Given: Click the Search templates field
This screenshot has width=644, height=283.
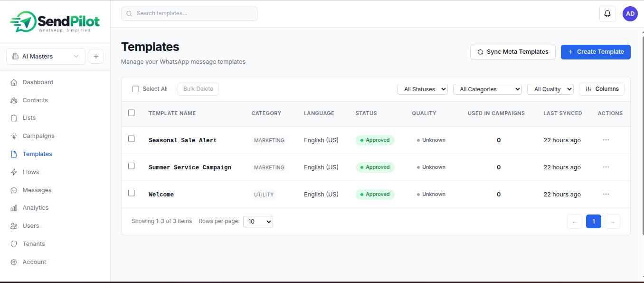Looking at the screenshot, I should [x=189, y=14].
